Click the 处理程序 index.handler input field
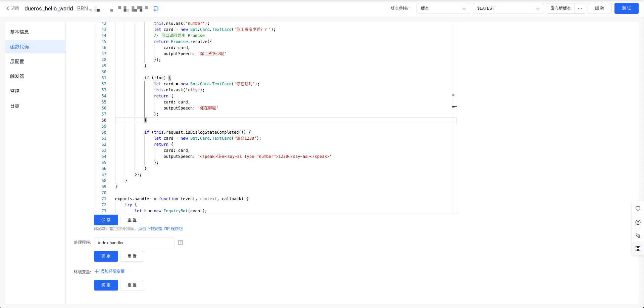Image resolution: width=644 pixels, height=308 pixels. pos(134,243)
